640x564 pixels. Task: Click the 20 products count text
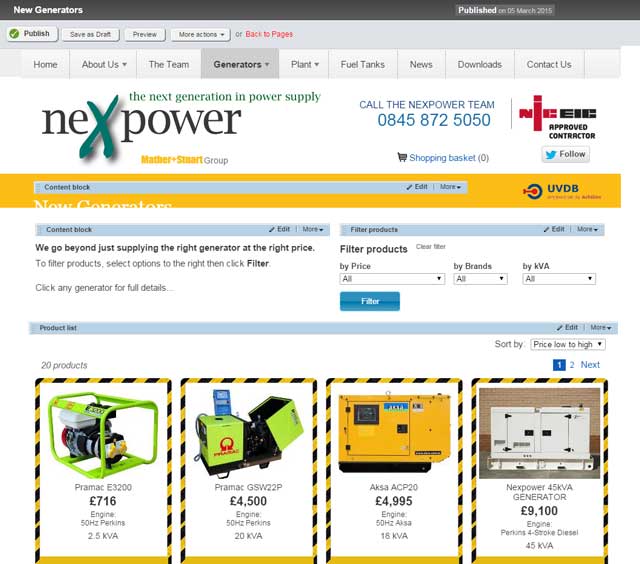(x=64, y=365)
